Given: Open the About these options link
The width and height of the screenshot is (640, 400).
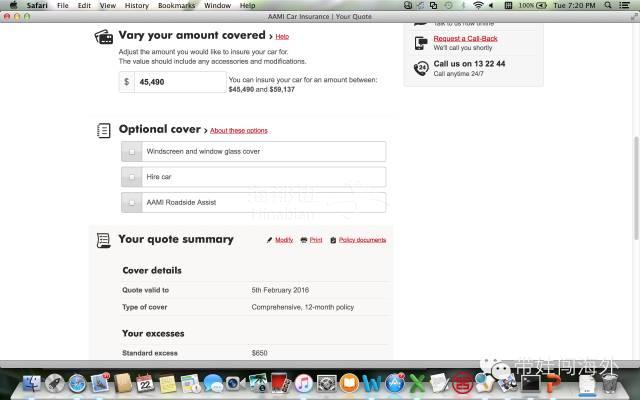Looking at the screenshot, I should click(x=239, y=131).
